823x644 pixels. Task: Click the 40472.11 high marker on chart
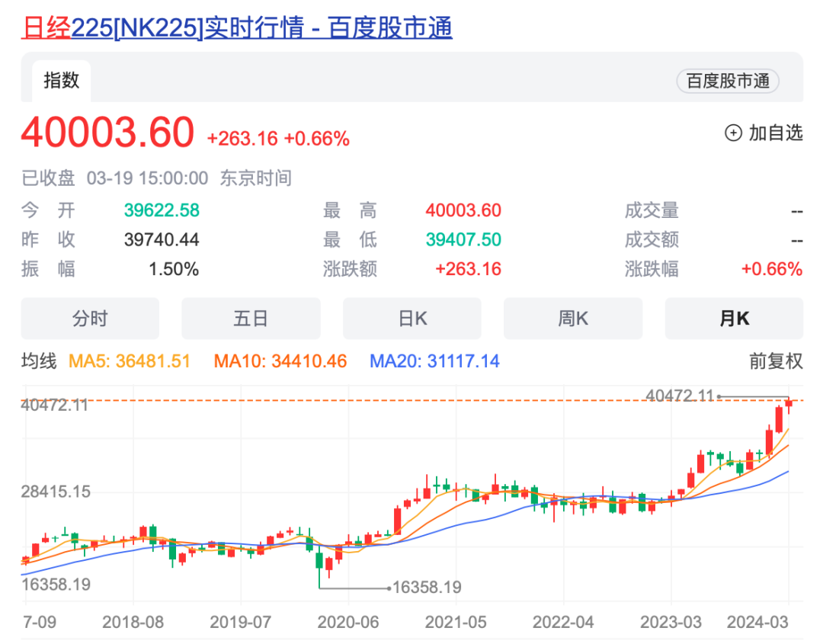[x=680, y=396]
